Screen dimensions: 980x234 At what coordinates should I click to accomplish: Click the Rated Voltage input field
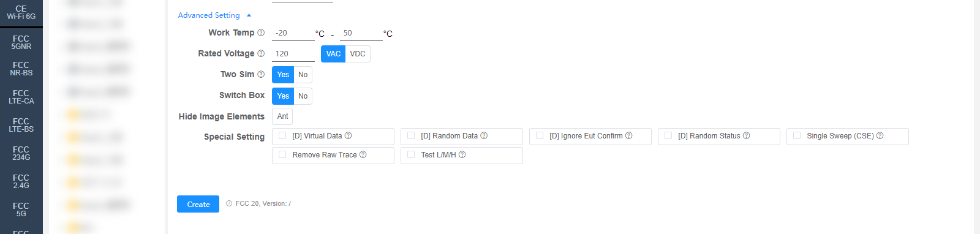point(293,54)
